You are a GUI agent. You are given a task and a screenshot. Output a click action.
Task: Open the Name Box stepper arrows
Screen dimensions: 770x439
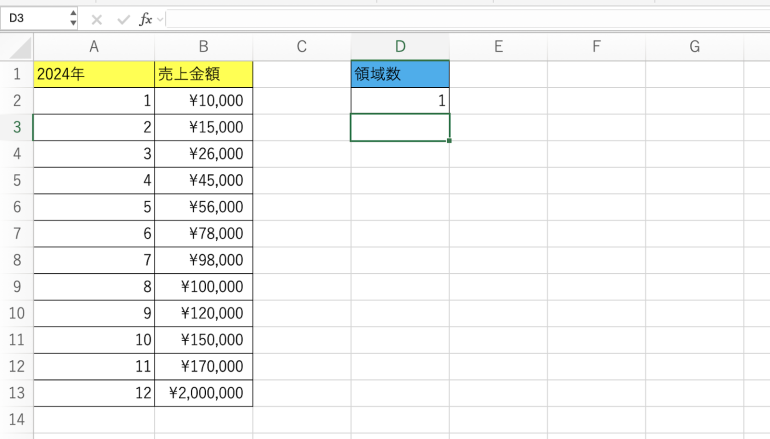72,19
